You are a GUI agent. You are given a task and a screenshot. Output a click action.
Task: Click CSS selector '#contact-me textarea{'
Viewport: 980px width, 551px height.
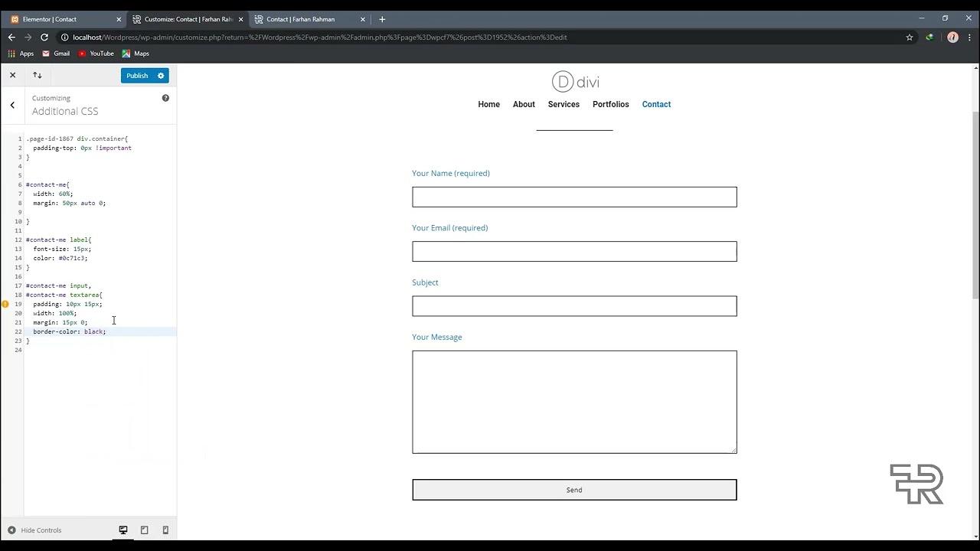point(64,295)
